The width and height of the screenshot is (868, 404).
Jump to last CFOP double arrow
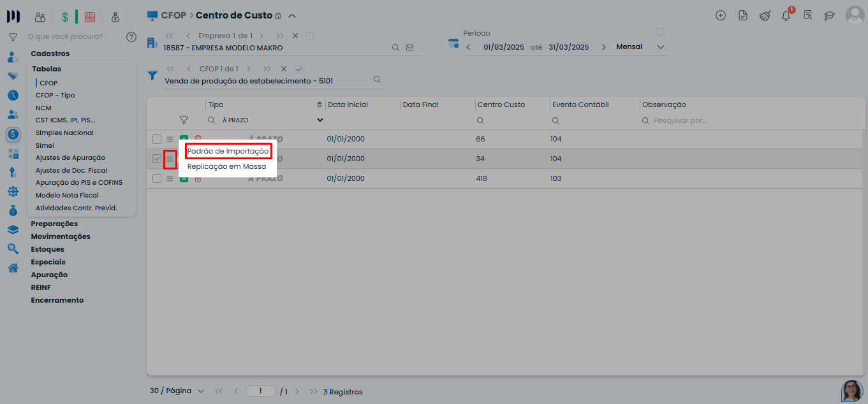click(x=267, y=69)
